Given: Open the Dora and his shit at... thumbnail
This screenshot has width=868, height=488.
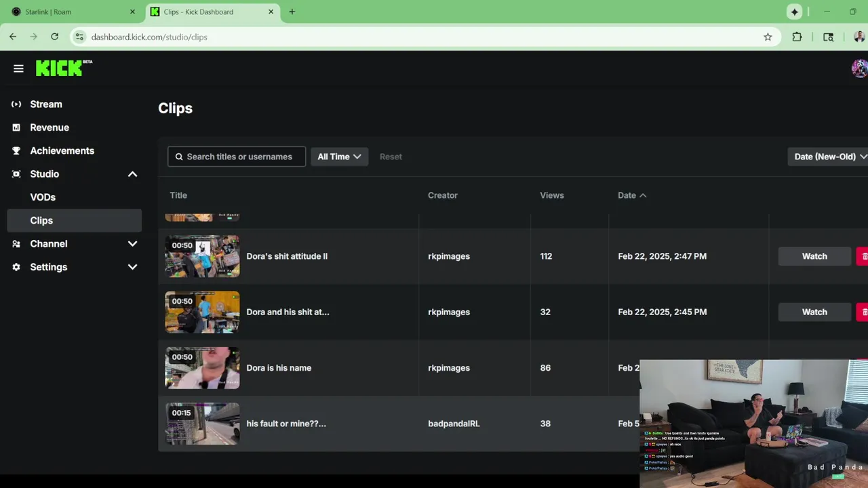Looking at the screenshot, I should pos(202,312).
